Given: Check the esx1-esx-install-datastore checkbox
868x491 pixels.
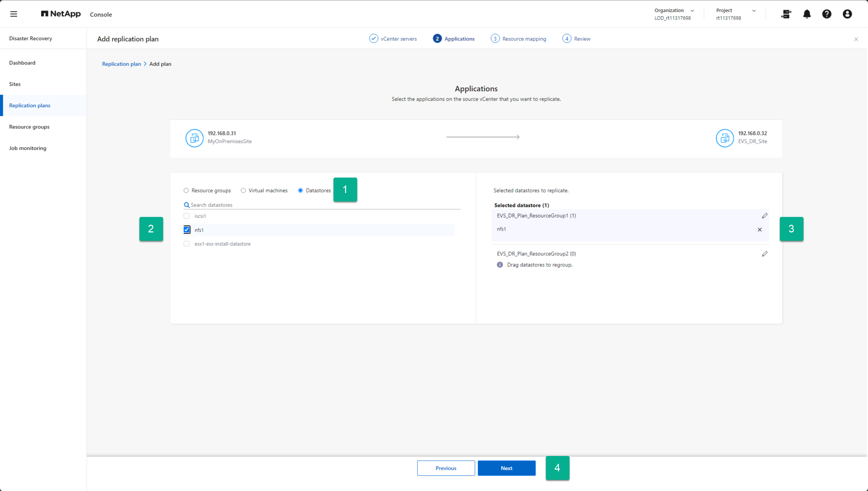Looking at the screenshot, I should (x=186, y=244).
